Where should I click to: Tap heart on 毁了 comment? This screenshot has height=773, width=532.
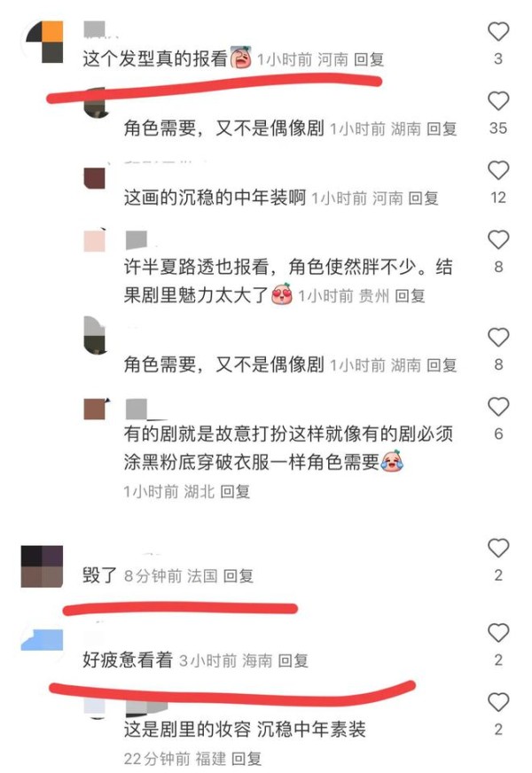[x=498, y=548]
